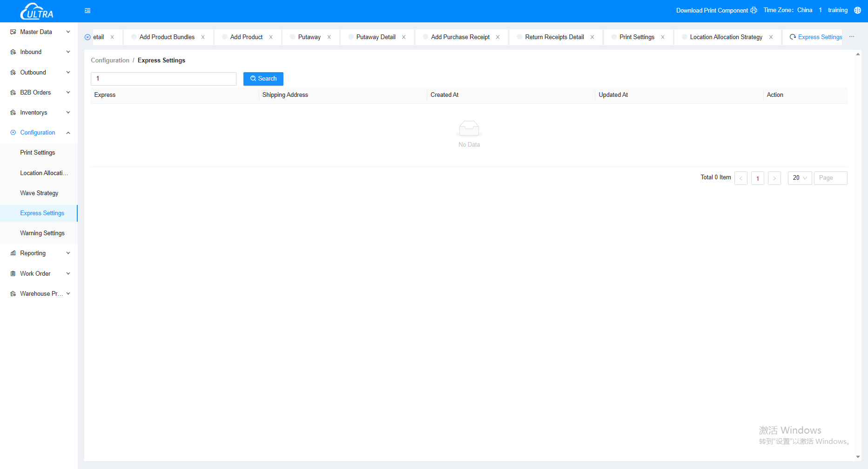868x469 pixels.
Task: Open the more tabs ellipsis menu
Action: coord(852,37)
